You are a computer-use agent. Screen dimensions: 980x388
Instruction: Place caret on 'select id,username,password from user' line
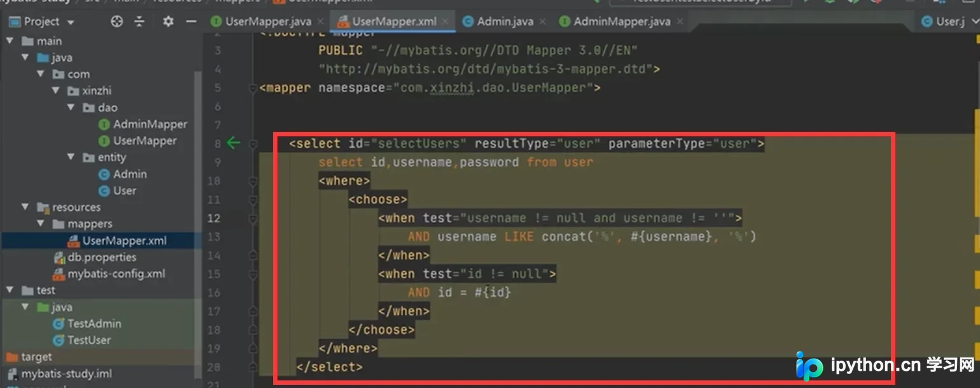click(x=456, y=162)
